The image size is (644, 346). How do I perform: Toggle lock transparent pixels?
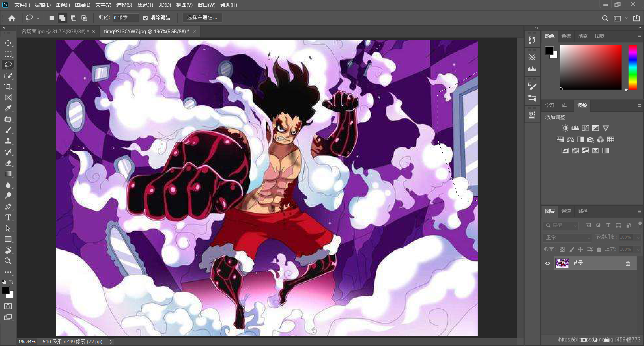point(562,249)
